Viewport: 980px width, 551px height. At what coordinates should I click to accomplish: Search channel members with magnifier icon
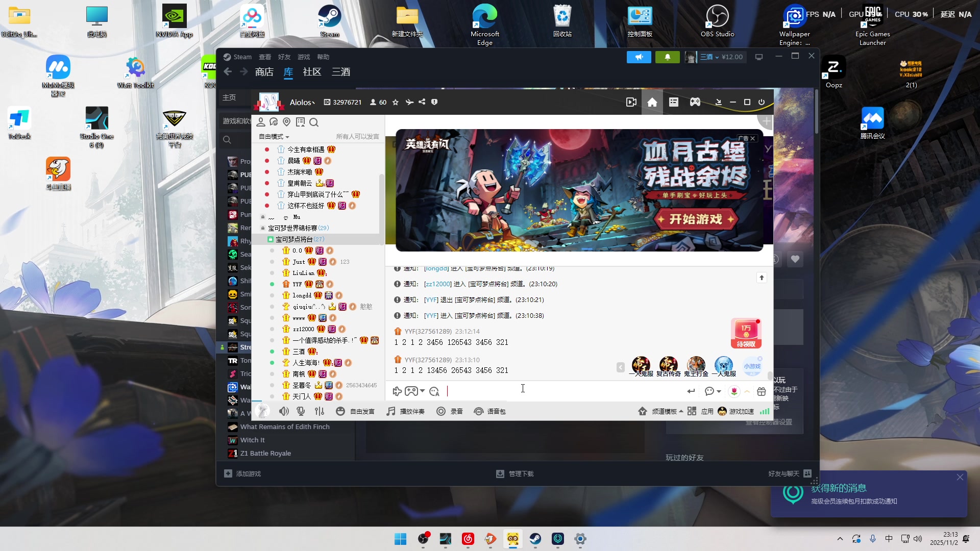[x=314, y=122]
